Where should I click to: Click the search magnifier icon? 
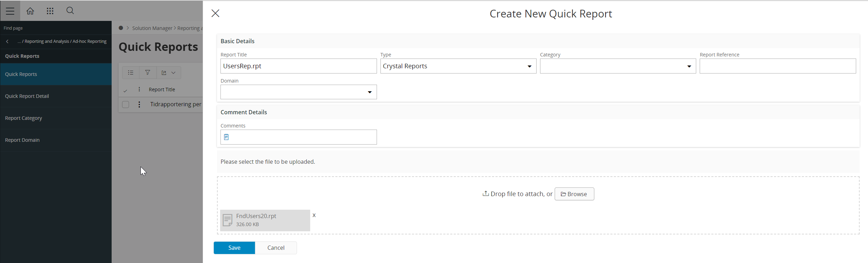tap(70, 11)
